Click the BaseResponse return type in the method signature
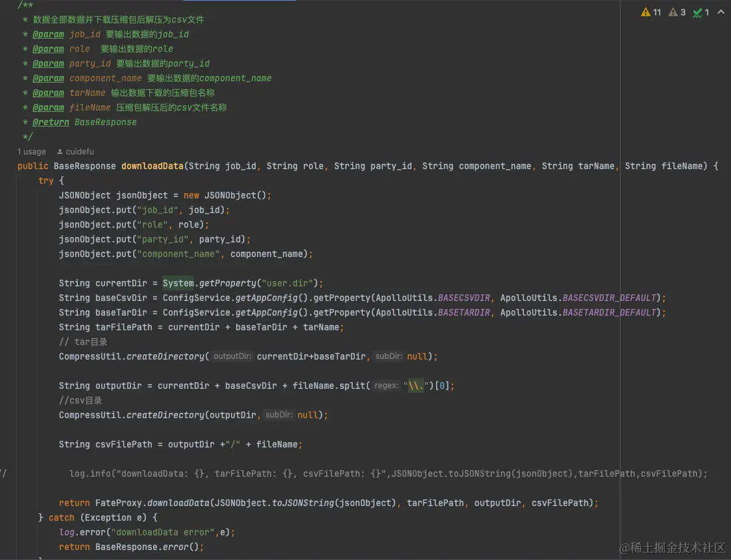The width and height of the screenshot is (731, 560). (x=85, y=166)
